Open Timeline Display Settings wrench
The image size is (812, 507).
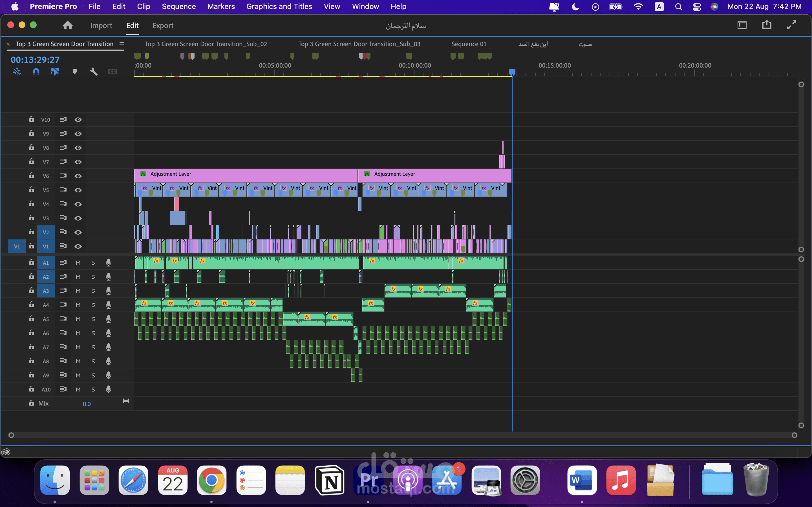click(x=94, y=72)
